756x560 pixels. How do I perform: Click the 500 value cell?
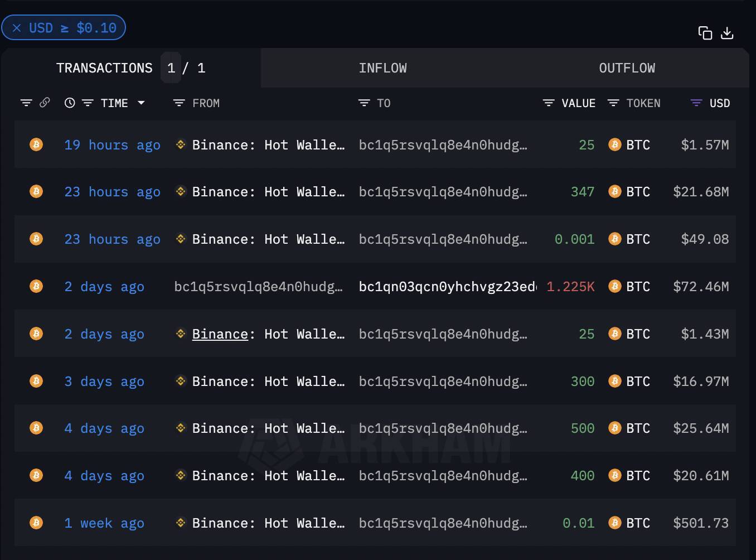[583, 428]
